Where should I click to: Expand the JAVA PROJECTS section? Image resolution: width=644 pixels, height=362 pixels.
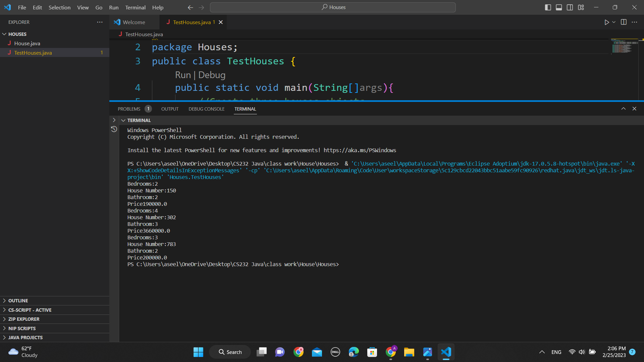tap(25, 338)
